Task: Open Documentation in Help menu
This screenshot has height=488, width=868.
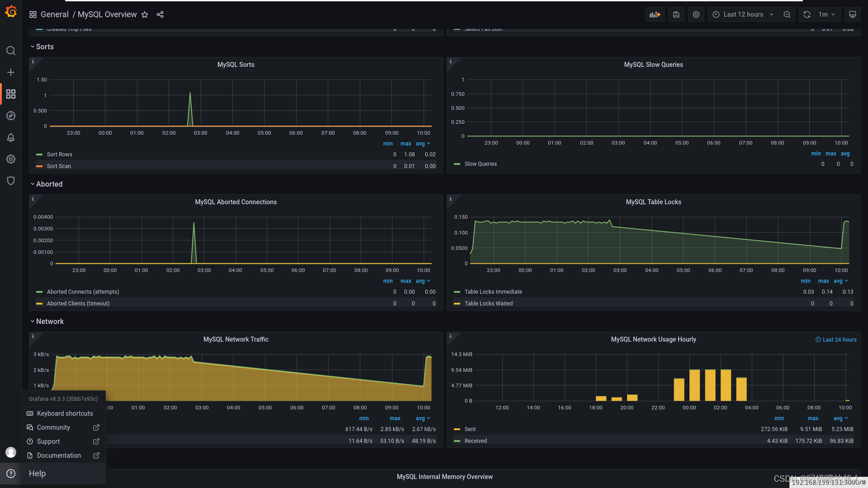Action: coord(64,455)
